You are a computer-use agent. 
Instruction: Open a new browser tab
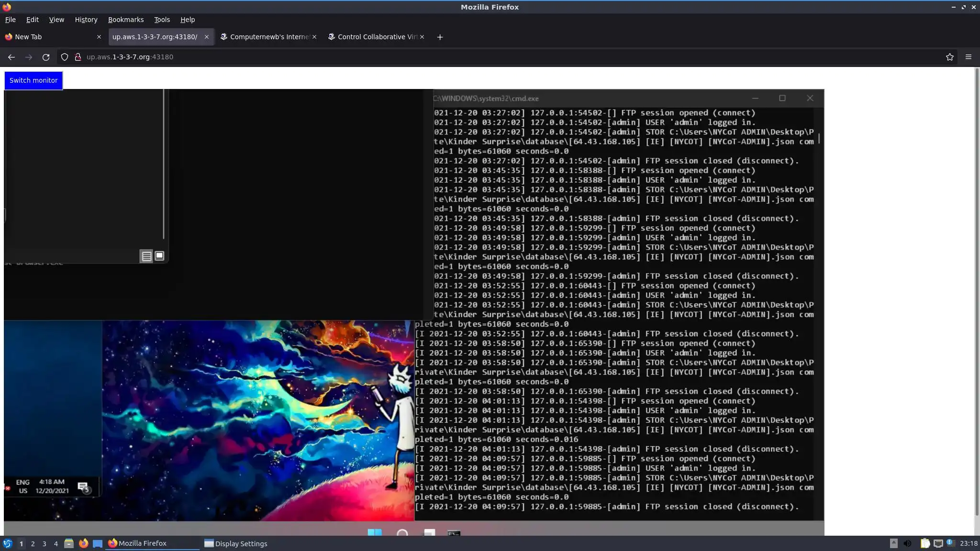(x=440, y=37)
